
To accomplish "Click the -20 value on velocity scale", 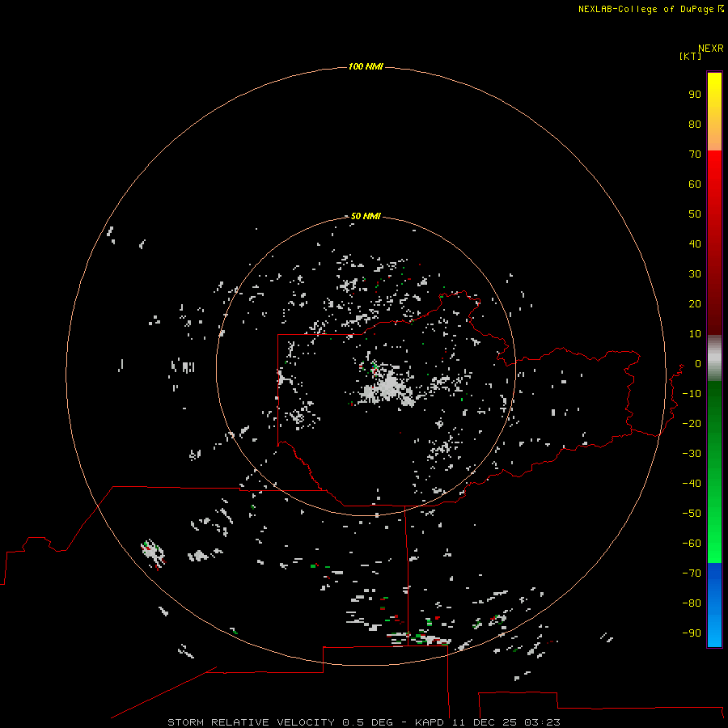I will (692, 423).
